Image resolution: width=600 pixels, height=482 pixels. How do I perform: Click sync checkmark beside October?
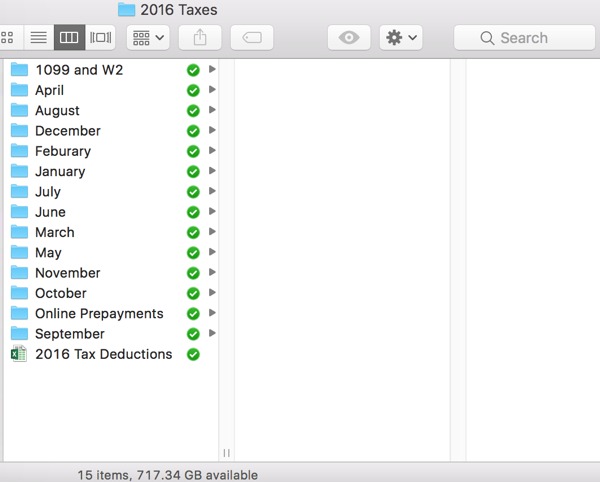[x=193, y=293]
